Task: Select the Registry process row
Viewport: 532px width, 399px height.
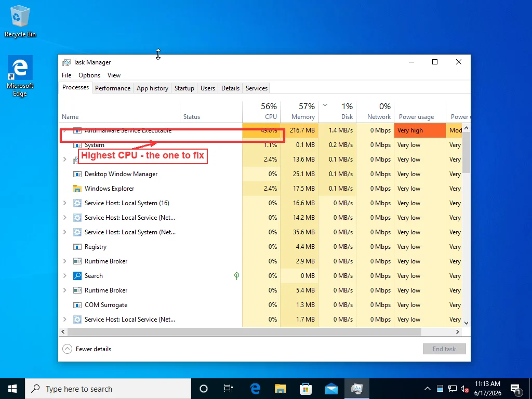Action: [261, 247]
